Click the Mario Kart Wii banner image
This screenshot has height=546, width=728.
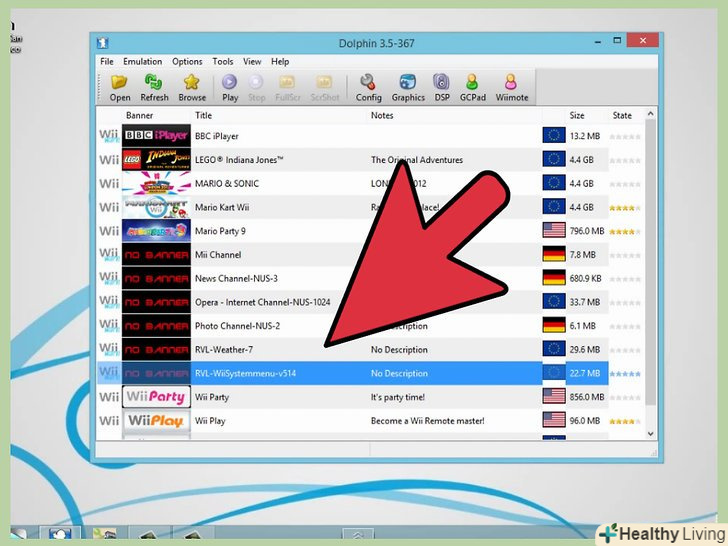[x=156, y=207]
